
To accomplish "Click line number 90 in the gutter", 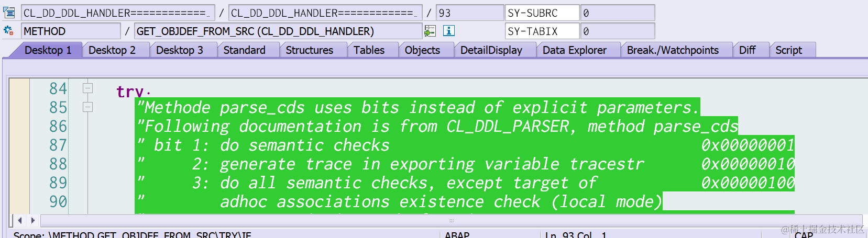I will 58,201.
